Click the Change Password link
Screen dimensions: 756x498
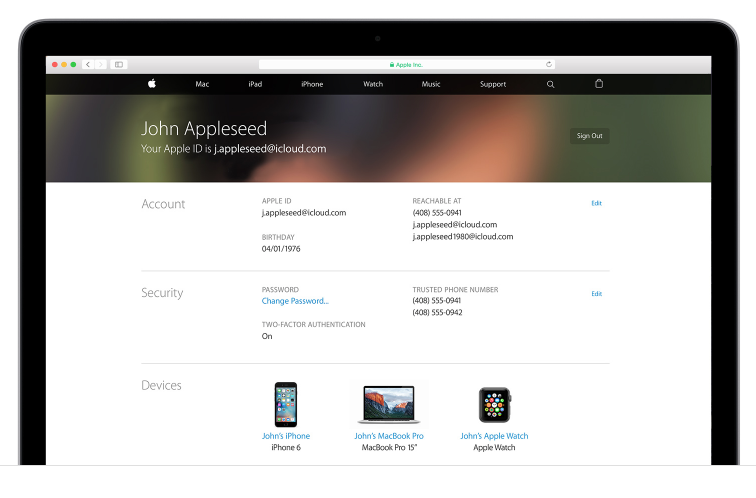coord(295,301)
